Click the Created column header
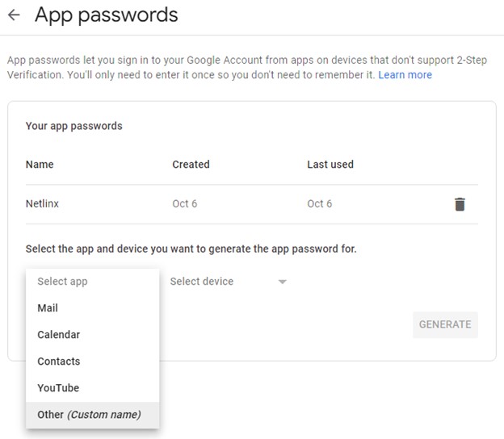This screenshot has width=504, height=439. (191, 165)
